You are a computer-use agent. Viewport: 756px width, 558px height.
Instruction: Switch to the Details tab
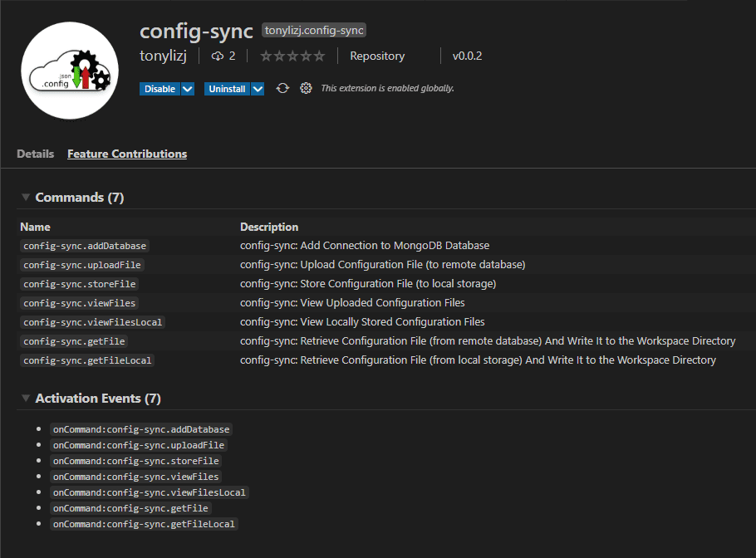(35, 154)
